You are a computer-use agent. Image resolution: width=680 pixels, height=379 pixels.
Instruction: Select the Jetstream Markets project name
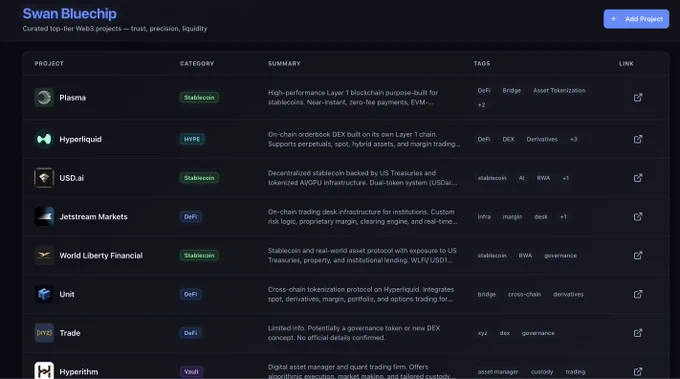pyautogui.click(x=93, y=216)
